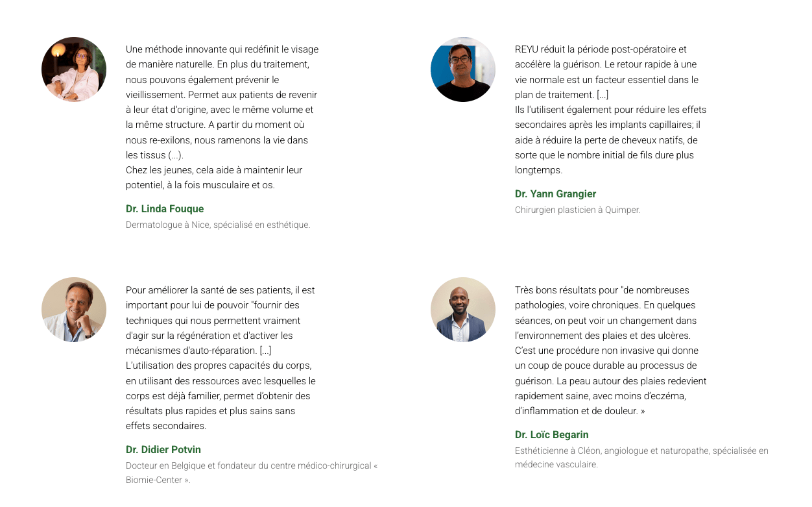The width and height of the screenshot is (812, 507).
Task: Click the 'Esthéticienne à Cléon, angiologue' description
Action: 641,458
